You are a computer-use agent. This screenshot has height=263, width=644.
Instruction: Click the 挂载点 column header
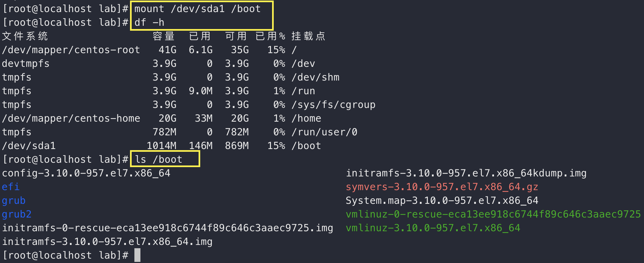click(x=308, y=36)
